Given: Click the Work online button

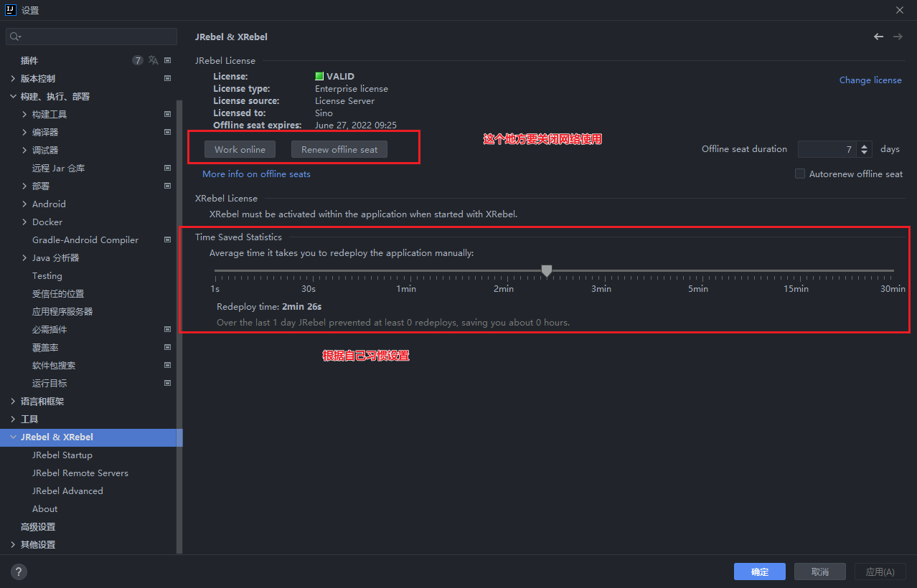Looking at the screenshot, I should (x=240, y=149).
